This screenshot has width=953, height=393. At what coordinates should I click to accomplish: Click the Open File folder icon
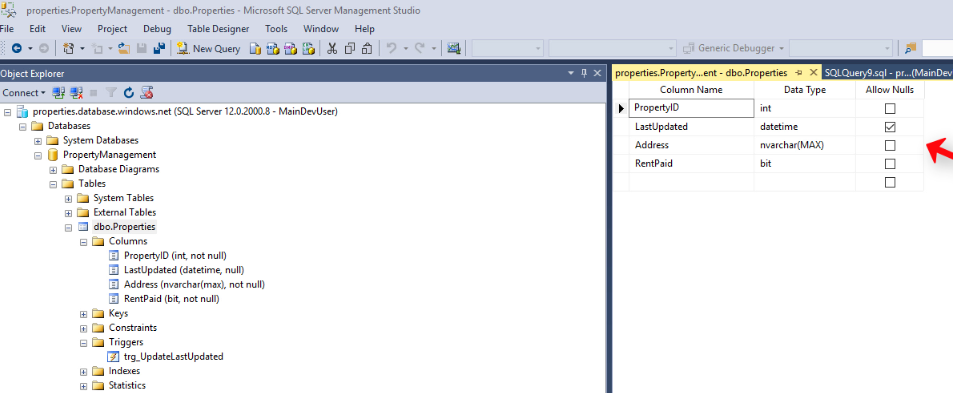(x=123, y=49)
